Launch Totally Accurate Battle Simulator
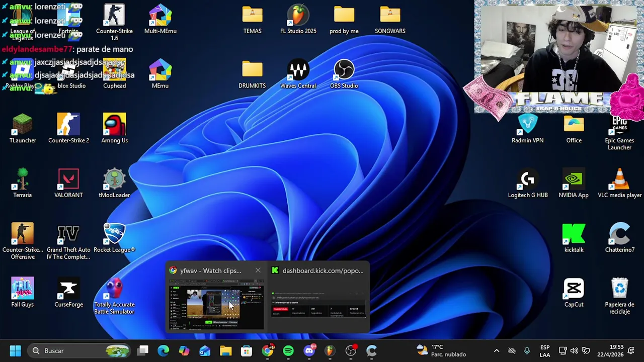644x362 pixels. 114,296
